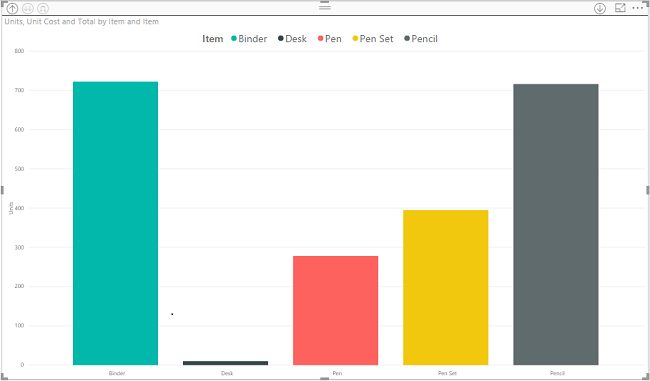Select the thin dark Desk bar
The height and width of the screenshot is (381, 650).
[226, 363]
